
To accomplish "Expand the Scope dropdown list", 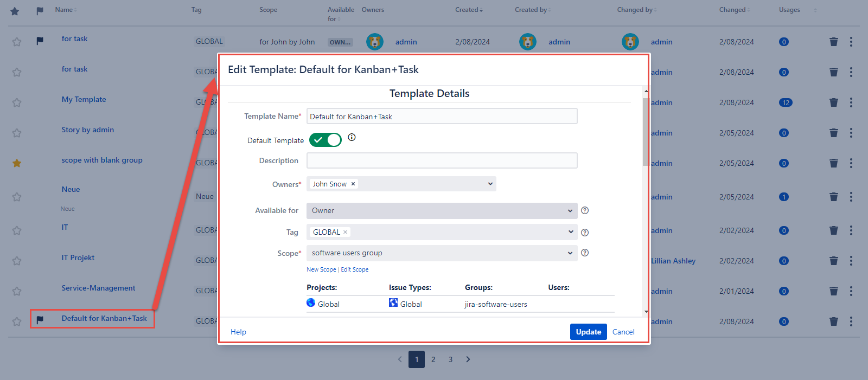I will coord(442,253).
